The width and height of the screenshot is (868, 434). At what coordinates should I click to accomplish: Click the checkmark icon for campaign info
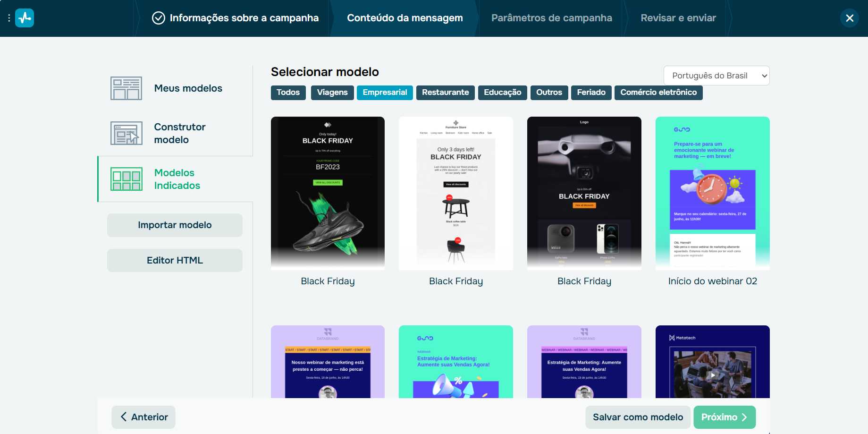pyautogui.click(x=159, y=18)
